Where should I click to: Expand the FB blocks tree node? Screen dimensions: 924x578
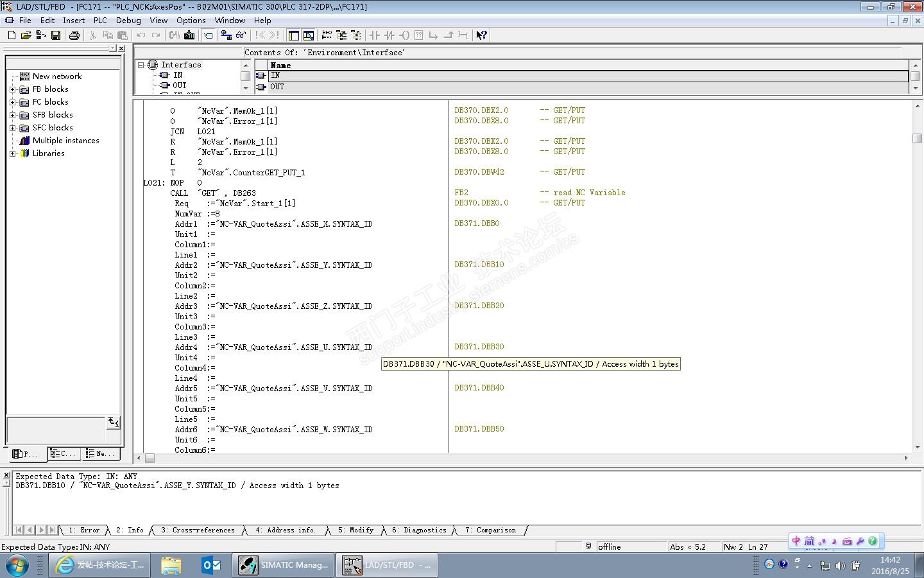point(12,89)
